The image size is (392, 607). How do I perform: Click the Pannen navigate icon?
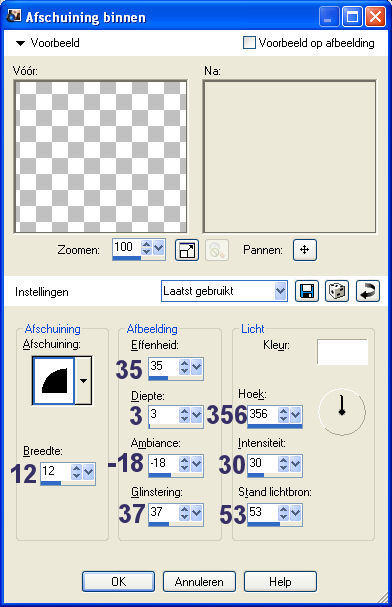pos(305,250)
